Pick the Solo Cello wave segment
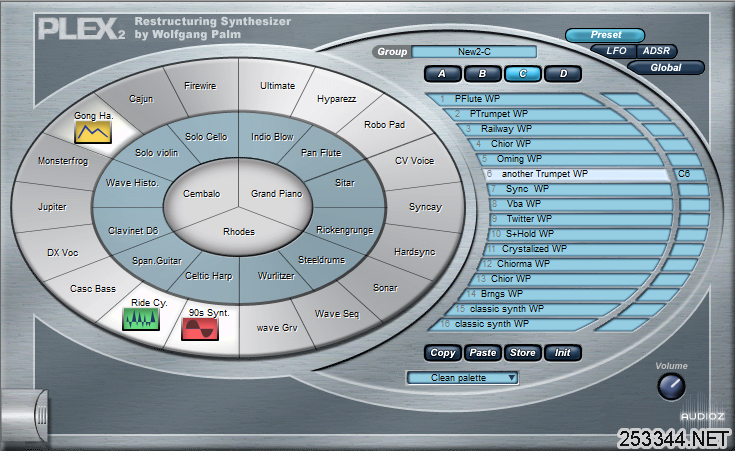735x451 pixels. click(x=206, y=137)
